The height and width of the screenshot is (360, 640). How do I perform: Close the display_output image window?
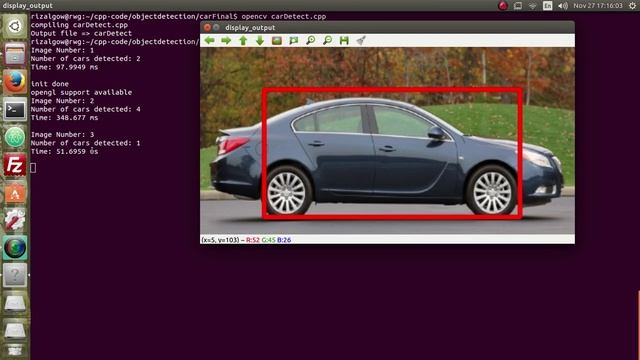207,27
